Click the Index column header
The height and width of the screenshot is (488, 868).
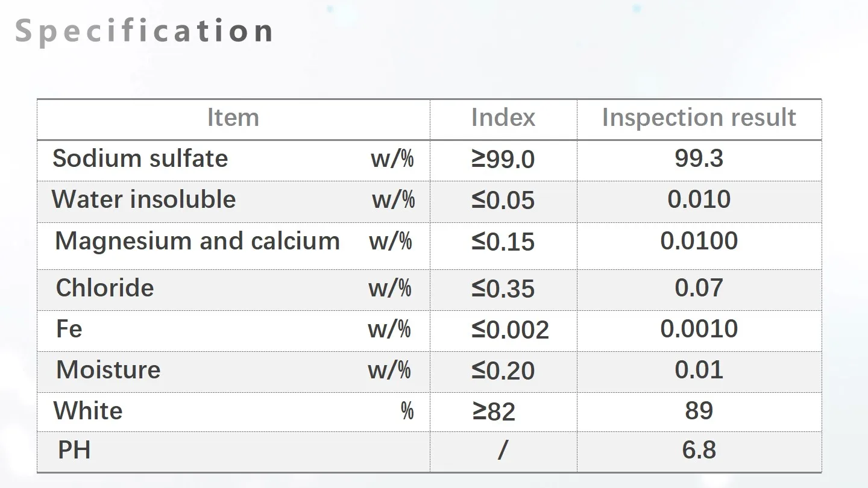tap(503, 117)
